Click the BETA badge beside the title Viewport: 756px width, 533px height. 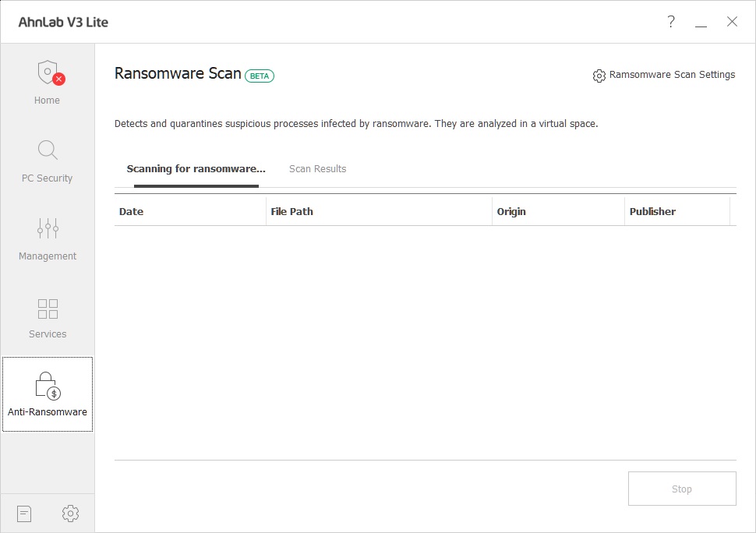coord(260,76)
